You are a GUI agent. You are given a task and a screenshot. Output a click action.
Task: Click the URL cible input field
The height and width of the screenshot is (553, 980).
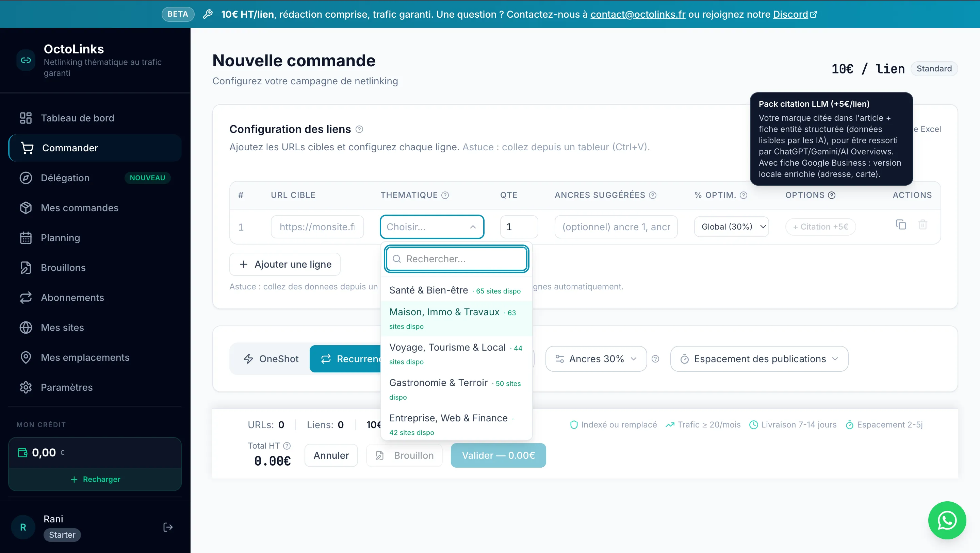click(317, 227)
